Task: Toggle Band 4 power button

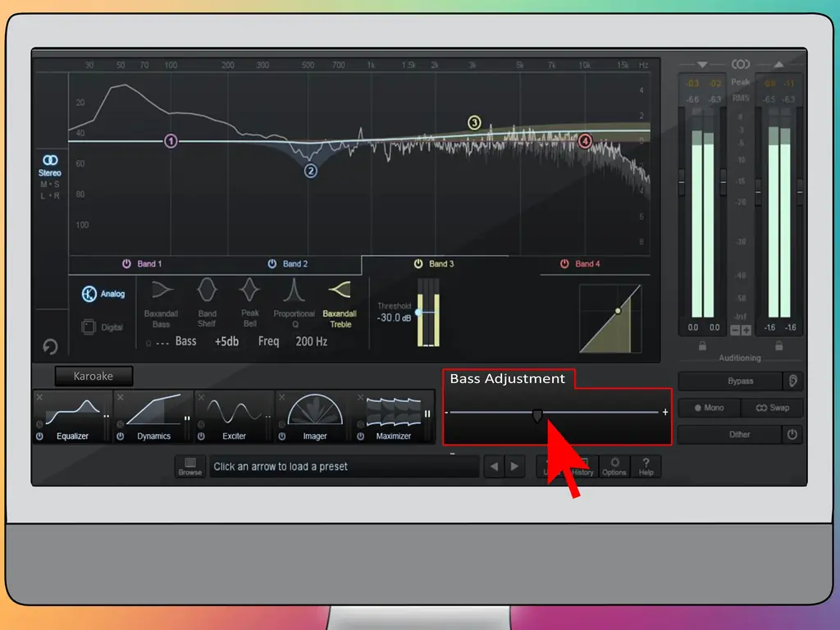Action: tap(564, 263)
